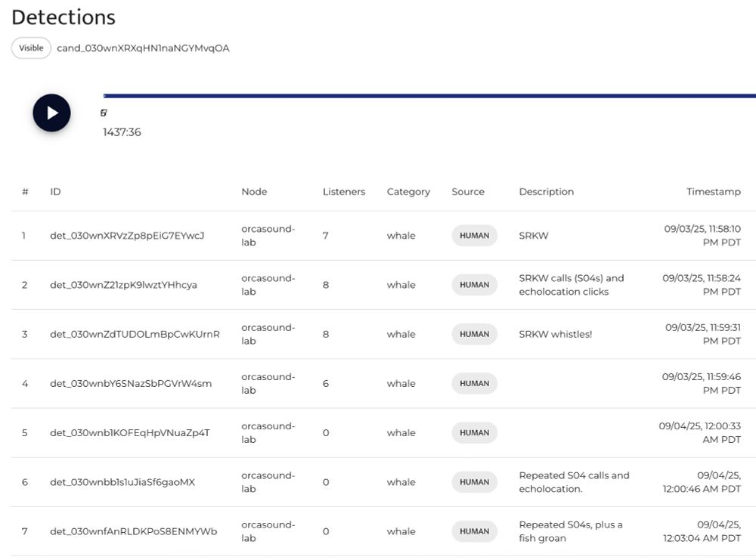Click timestamp 09/03/25, 11:59:46 PM PDT

pyautogui.click(x=702, y=384)
